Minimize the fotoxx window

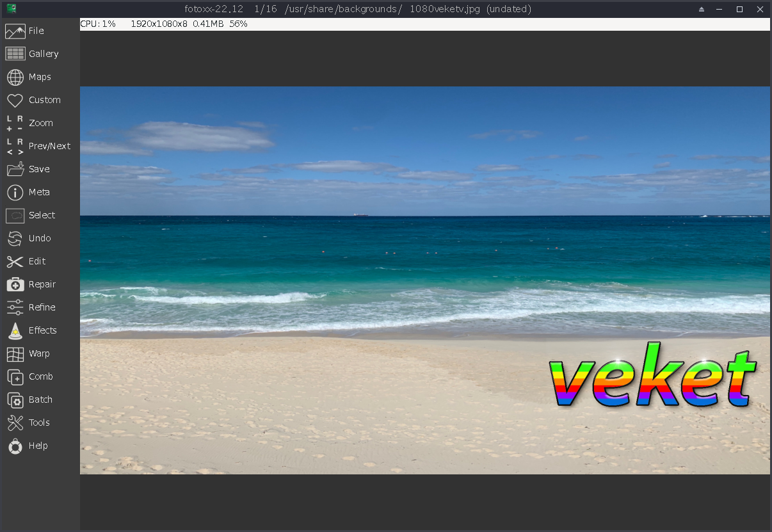(720, 9)
